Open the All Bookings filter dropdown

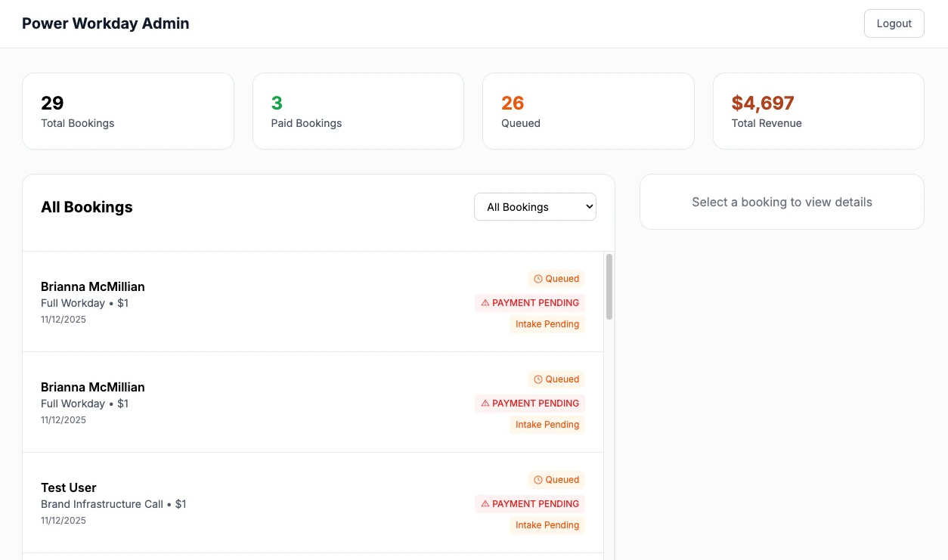[535, 207]
